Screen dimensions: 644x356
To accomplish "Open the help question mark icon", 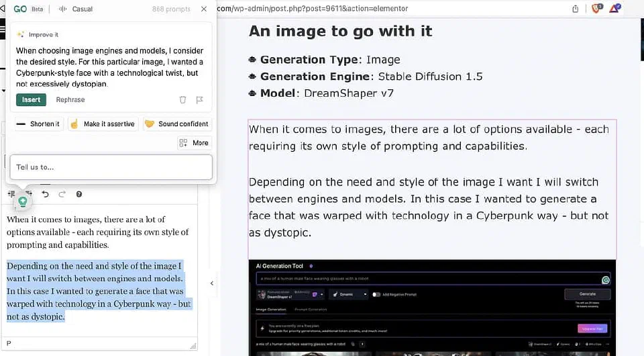I will (x=79, y=194).
